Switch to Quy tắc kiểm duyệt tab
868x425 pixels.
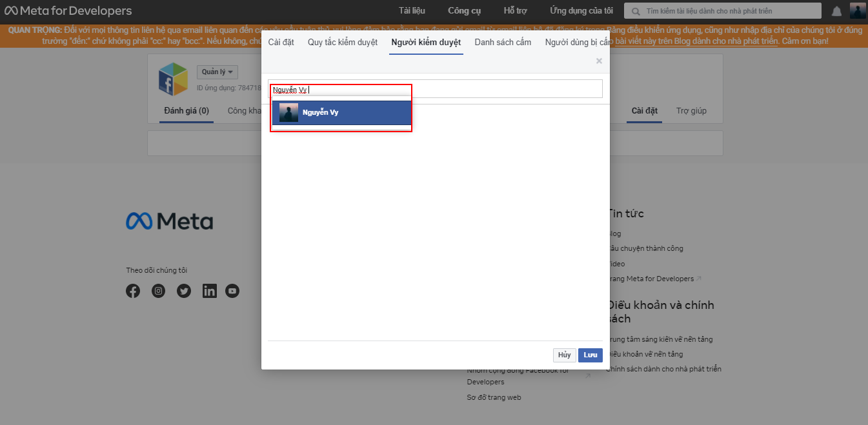click(343, 43)
